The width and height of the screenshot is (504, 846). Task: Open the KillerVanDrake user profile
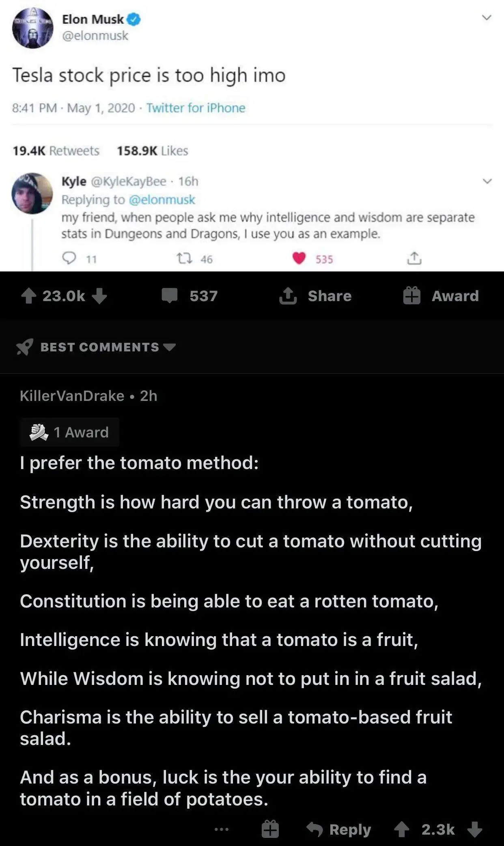click(72, 396)
